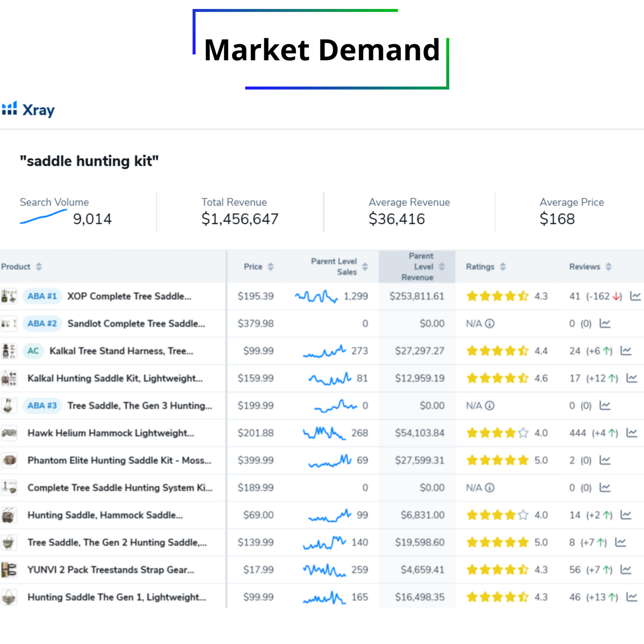This screenshot has width=644, height=644.
Task: Click Average Price value $168
Action: pyautogui.click(x=557, y=219)
